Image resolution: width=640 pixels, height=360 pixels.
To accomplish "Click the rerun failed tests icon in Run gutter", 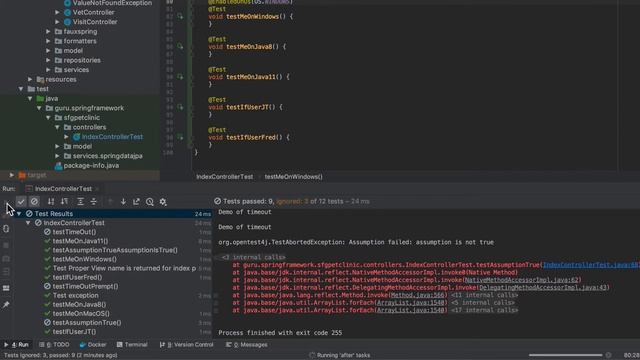I will tap(6, 215).
